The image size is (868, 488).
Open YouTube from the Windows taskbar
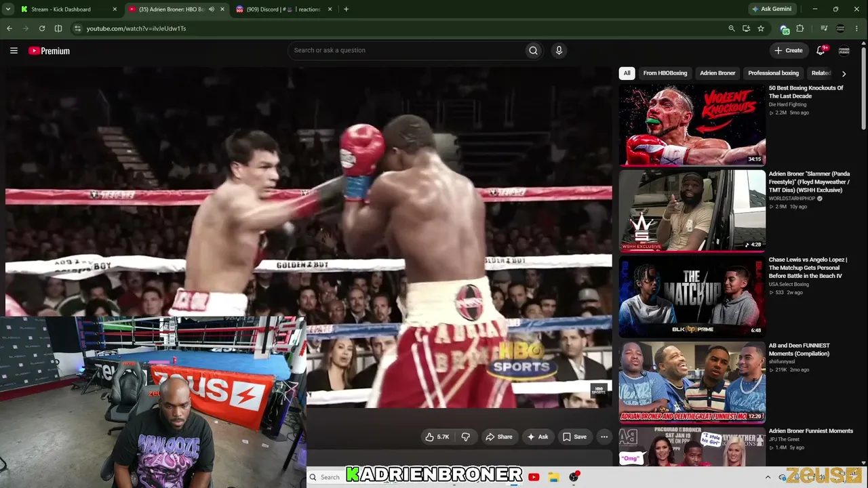click(x=534, y=477)
